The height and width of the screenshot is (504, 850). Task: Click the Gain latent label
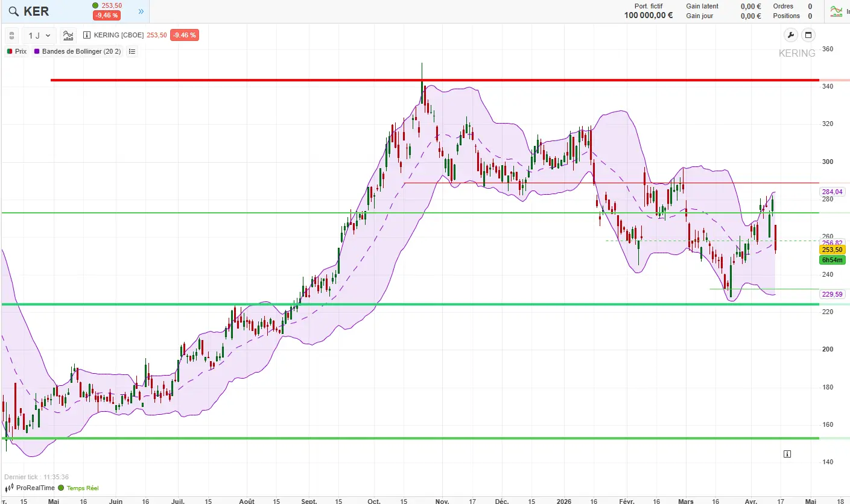(x=702, y=6)
